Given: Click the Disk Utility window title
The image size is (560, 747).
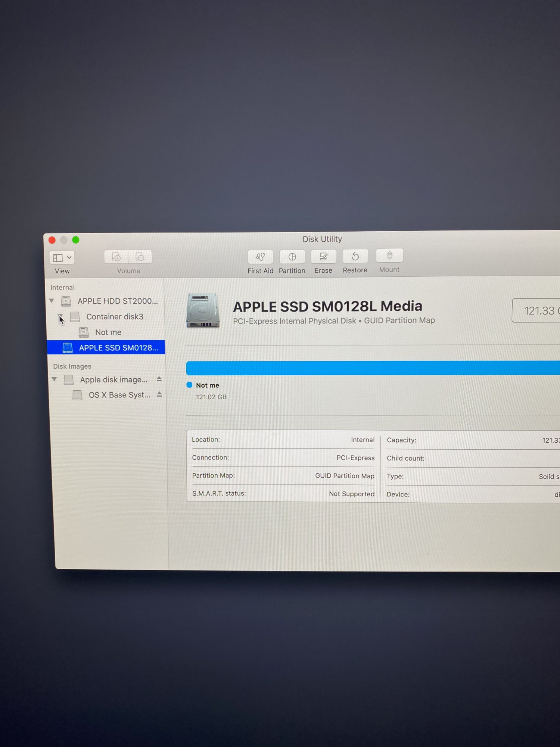Looking at the screenshot, I should point(322,239).
